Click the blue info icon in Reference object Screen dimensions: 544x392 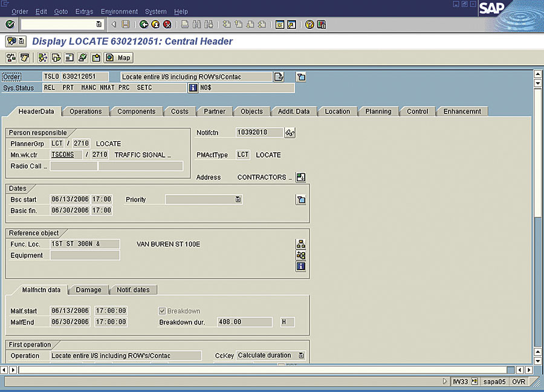(x=301, y=266)
